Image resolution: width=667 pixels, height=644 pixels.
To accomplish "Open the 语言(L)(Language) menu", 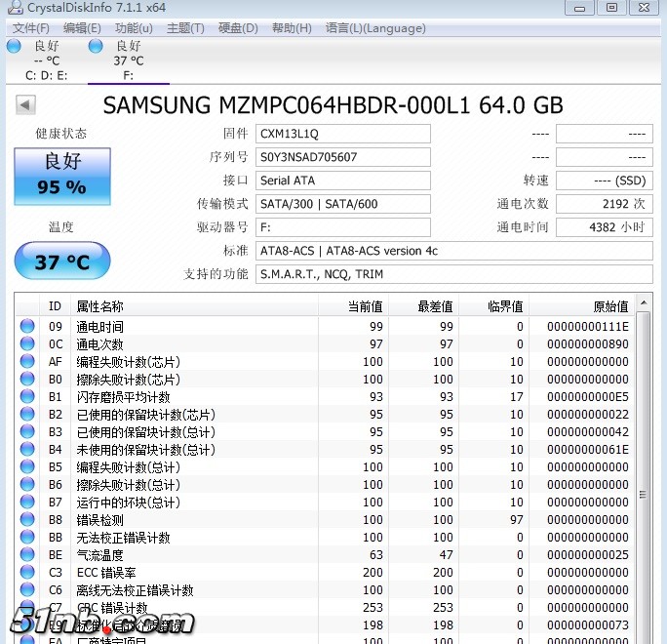I will pos(375,28).
